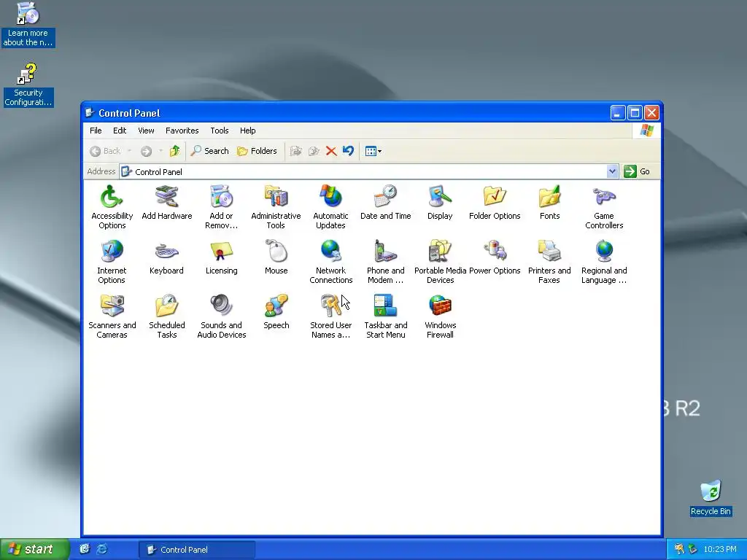Click the Up one level arrow
Image resolution: width=747 pixels, height=560 pixels.
pyautogui.click(x=175, y=151)
